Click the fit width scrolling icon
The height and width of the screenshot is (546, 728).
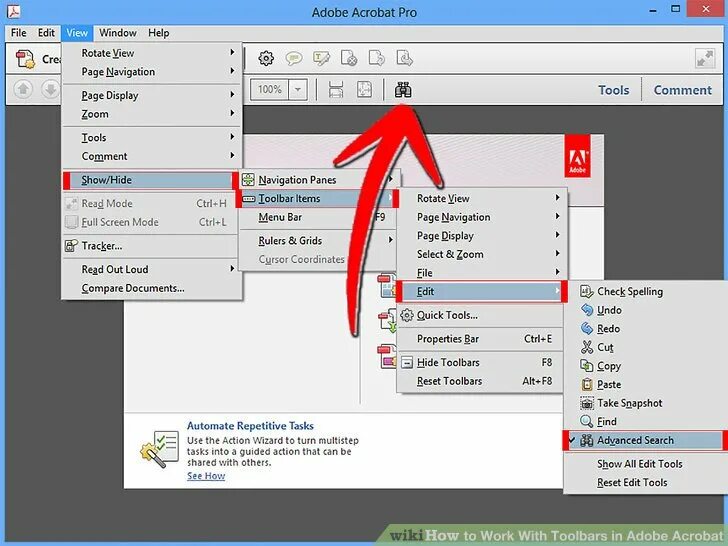[x=336, y=90]
